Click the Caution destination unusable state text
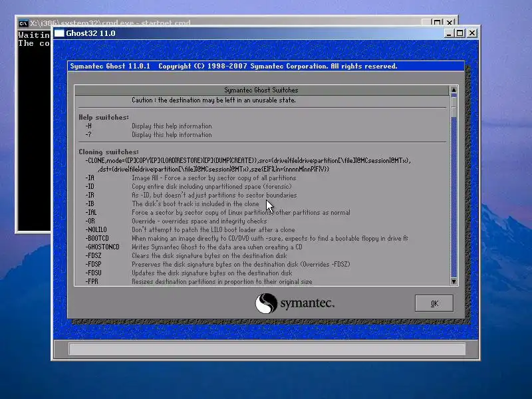 (213, 100)
